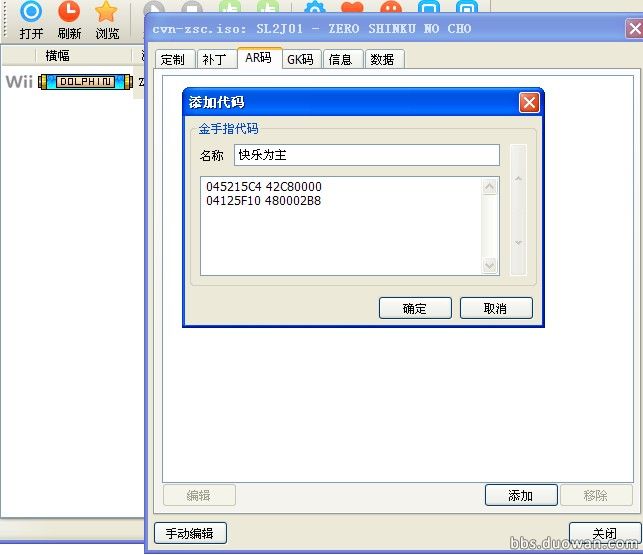Click the 打开 (Open) toolbar icon
Screen dimensions: 643x555
point(31,13)
